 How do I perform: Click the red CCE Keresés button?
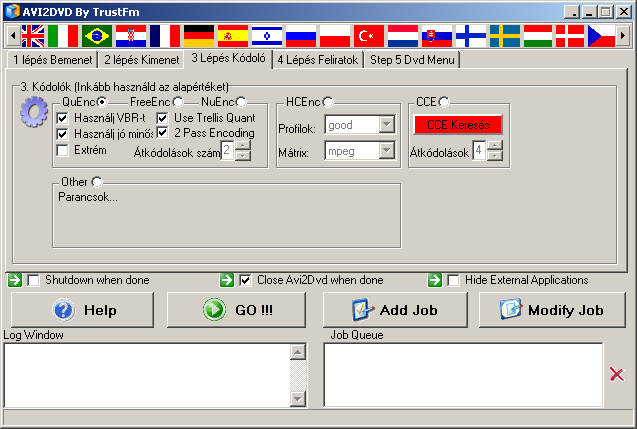click(456, 125)
